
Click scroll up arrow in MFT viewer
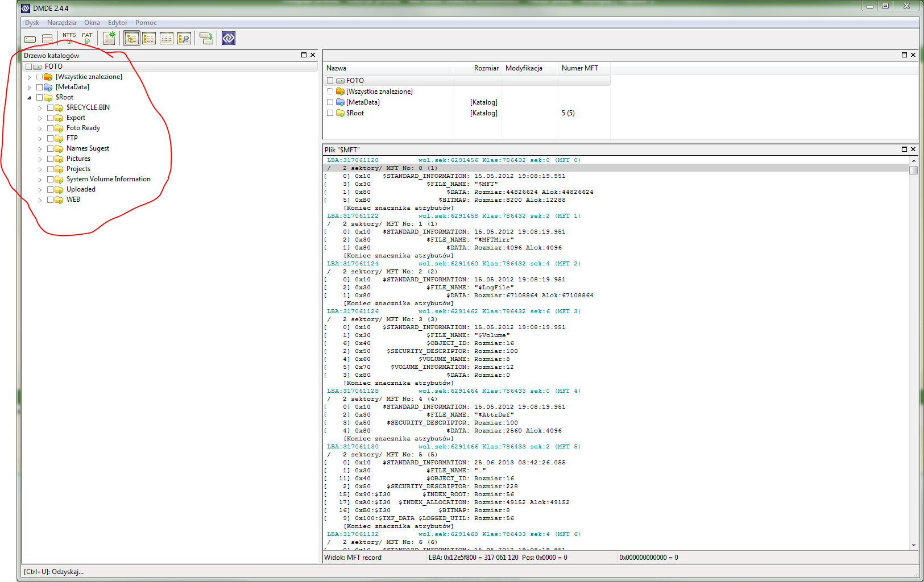tap(914, 161)
